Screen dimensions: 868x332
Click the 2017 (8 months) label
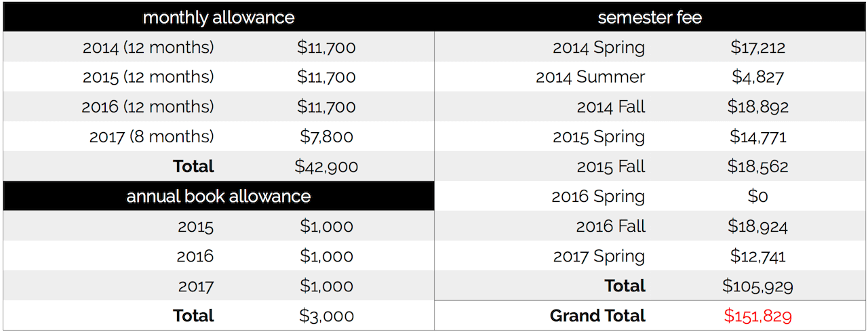(x=151, y=137)
